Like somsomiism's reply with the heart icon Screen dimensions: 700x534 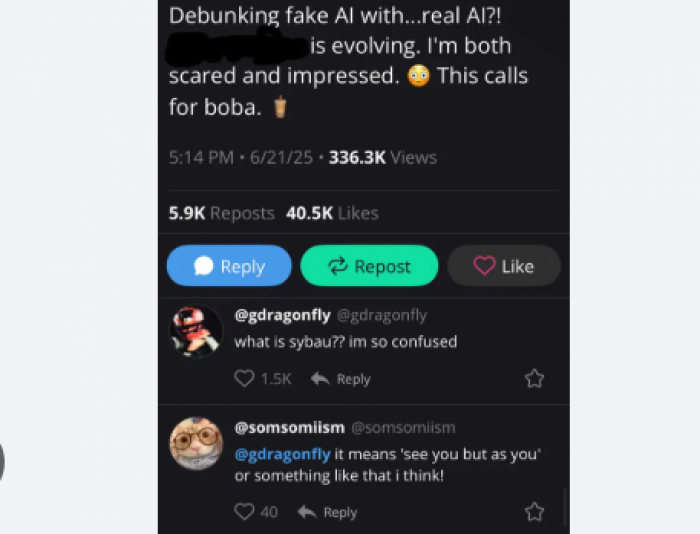(244, 512)
